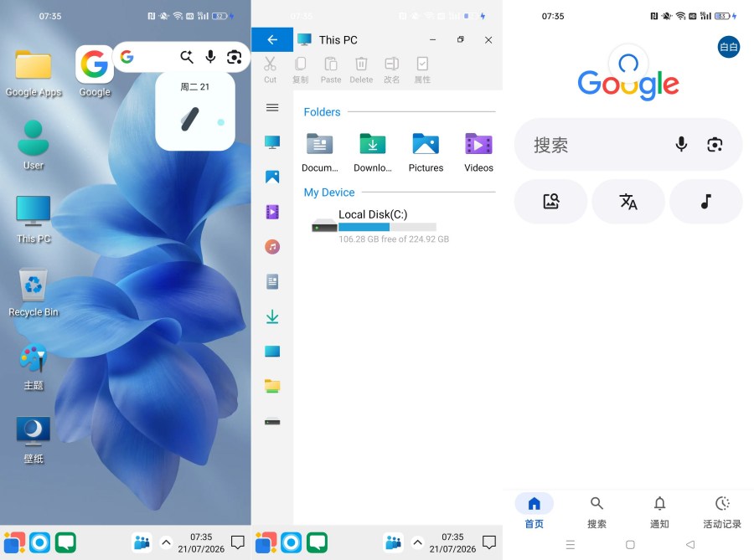This screenshot has height=560, width=754.
Task: Launch the Google app icon on desktop
Action: point(94,72)
